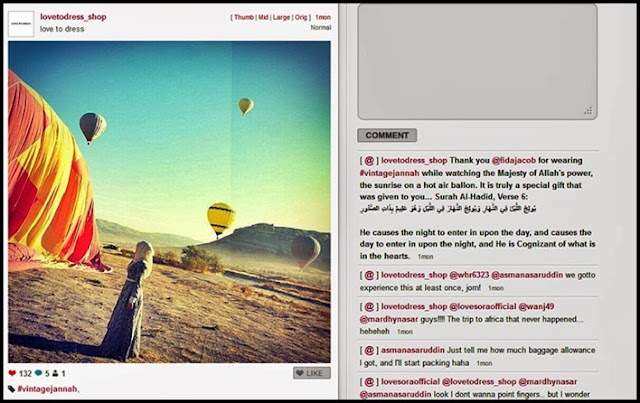Click the red heart likes icon
The width and height of the screenshot is (640, 403).
tap(12, 373)
